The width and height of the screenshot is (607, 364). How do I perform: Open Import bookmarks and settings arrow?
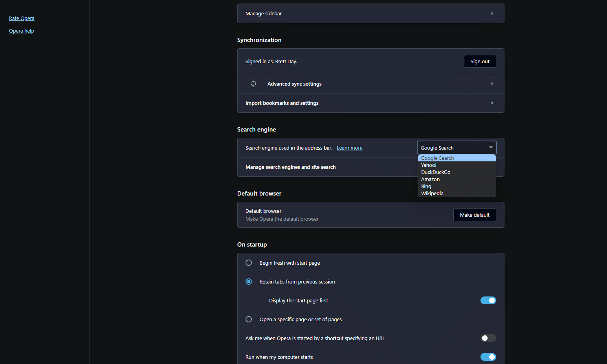tap(492, 103)
